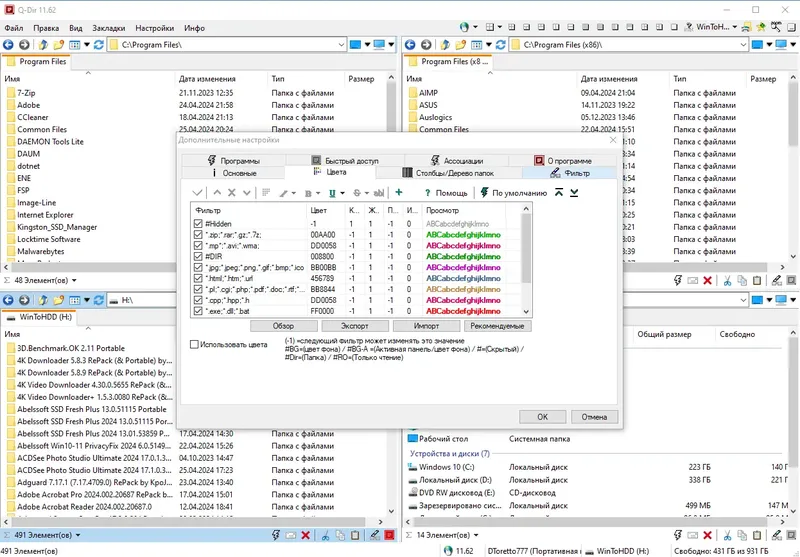Screen dimensions: 800x557
Task: Click the strikethrough S formatting icon
Action: (355, 192)
